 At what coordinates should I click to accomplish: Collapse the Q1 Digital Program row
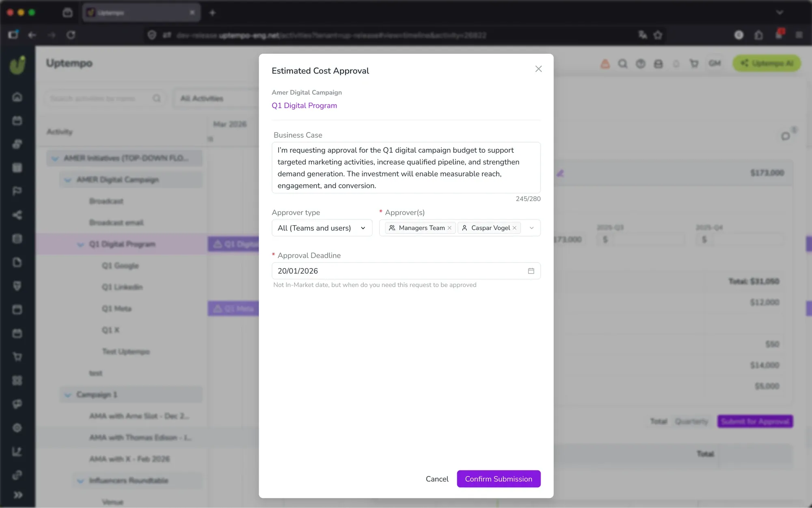click(80, 244)
